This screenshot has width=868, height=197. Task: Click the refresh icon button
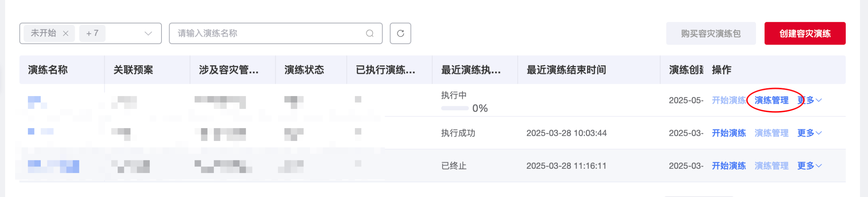pos(400,33)
